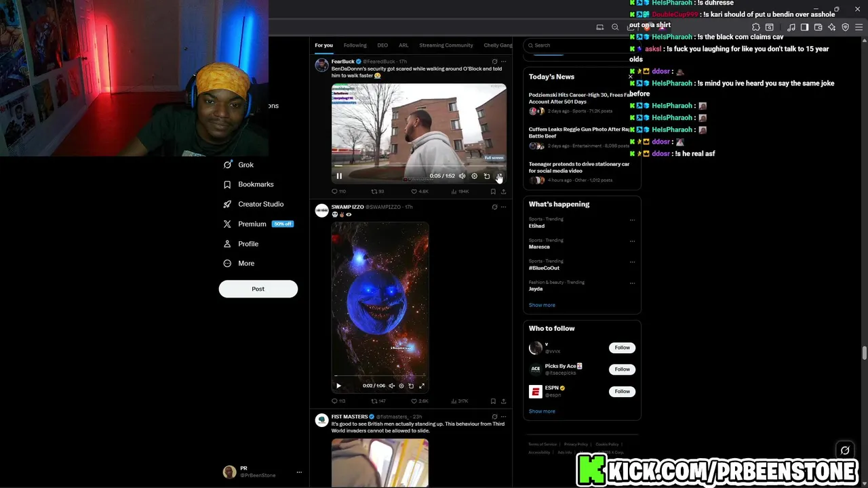Pause the FearBuck video
This screenshot has height=488, width=868.
[339, 176]
